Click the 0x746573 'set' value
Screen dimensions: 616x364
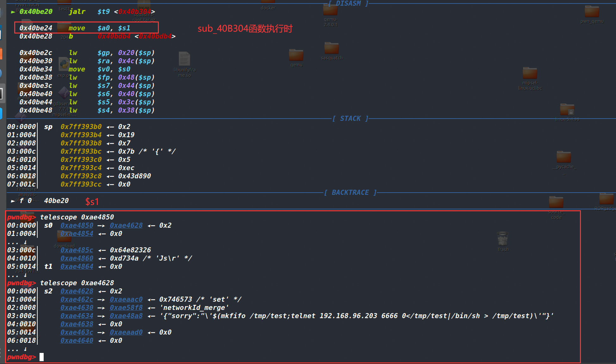tap(200, 299)
